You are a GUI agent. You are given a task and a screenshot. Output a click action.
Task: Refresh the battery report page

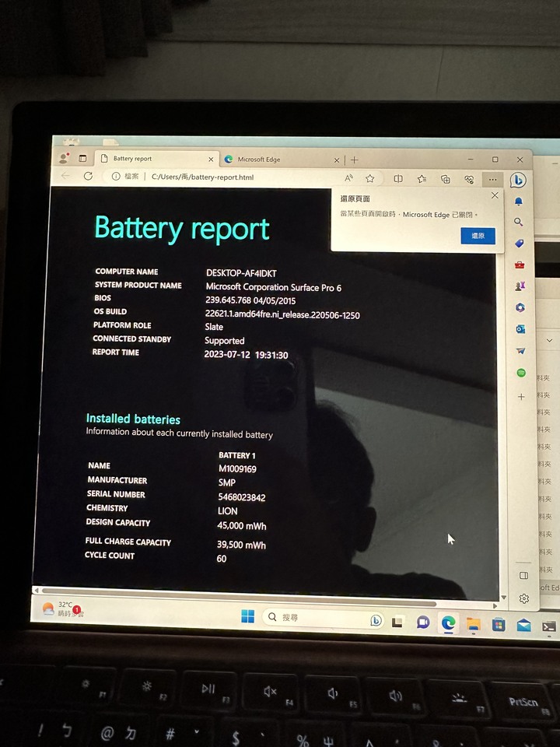(x=88, y=177)
